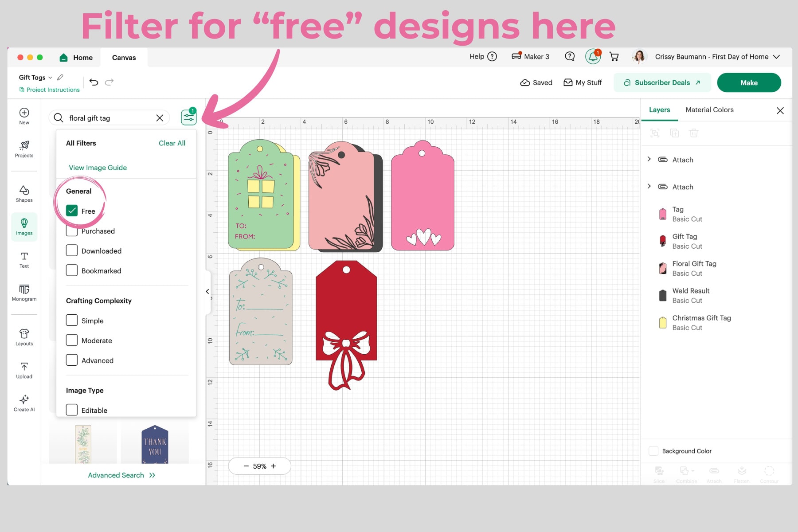The width and height of the screenshot is (798, 532).
Task: Select the Material Colors tab
Action: click(709, 110)
